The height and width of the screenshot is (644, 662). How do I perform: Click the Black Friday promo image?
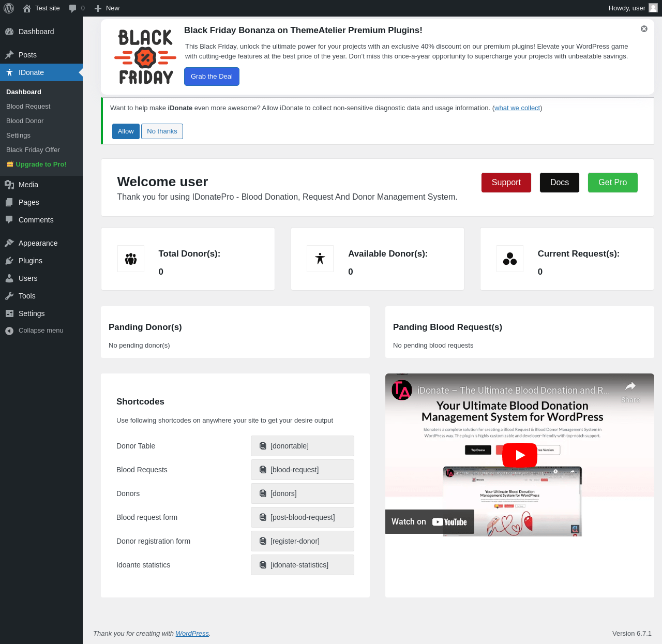[145, 57]
